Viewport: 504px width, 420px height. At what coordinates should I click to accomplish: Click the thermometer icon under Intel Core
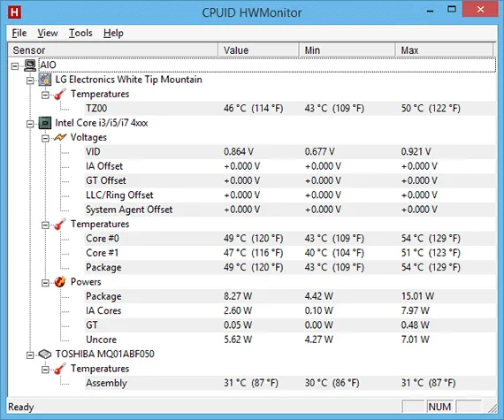point(60,225)
